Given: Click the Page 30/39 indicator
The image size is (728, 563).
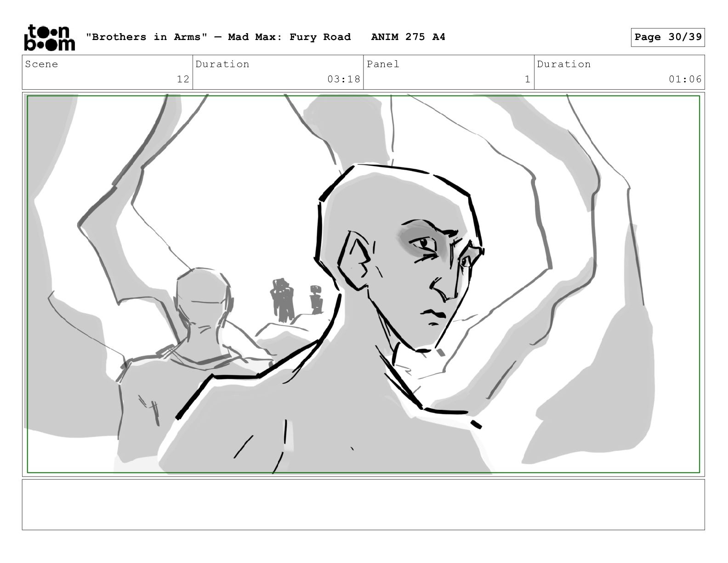Looking at the screenshot, I should (668, 37).
